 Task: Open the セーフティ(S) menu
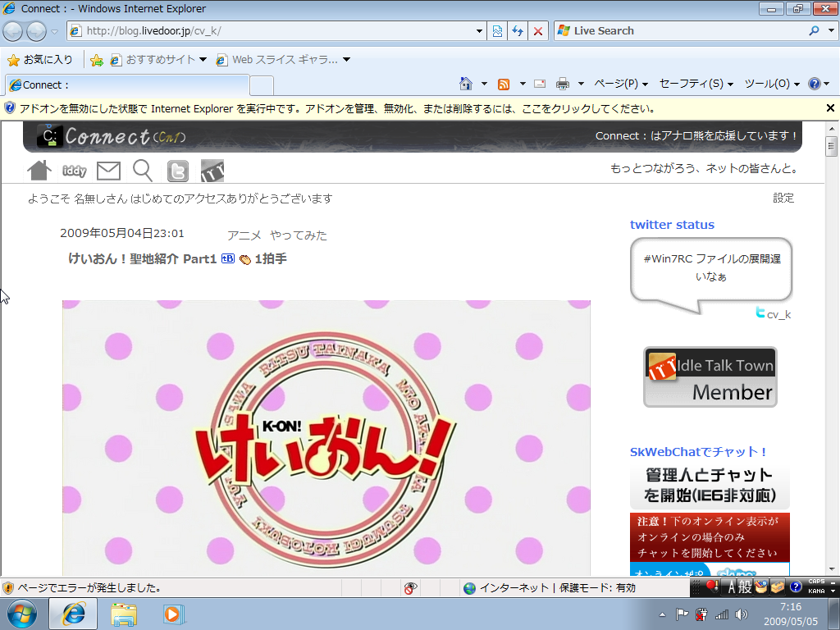click(x=696, y=84)
